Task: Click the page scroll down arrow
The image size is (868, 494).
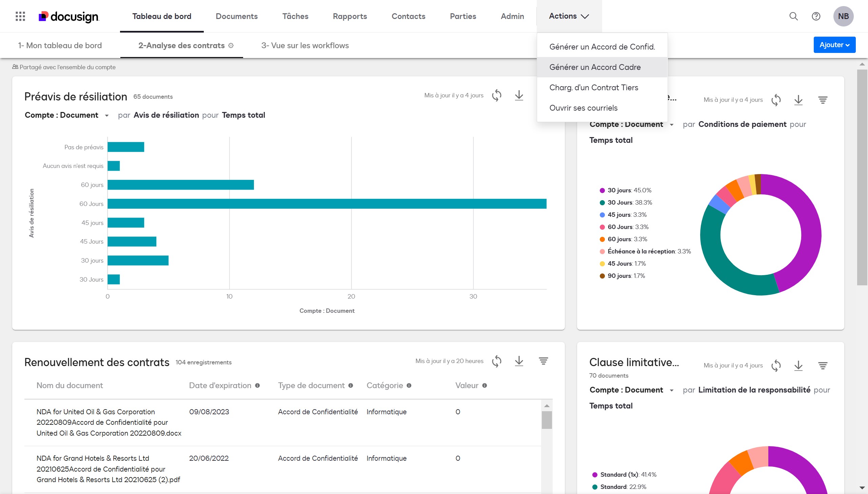Action: (x=862, y=488)
